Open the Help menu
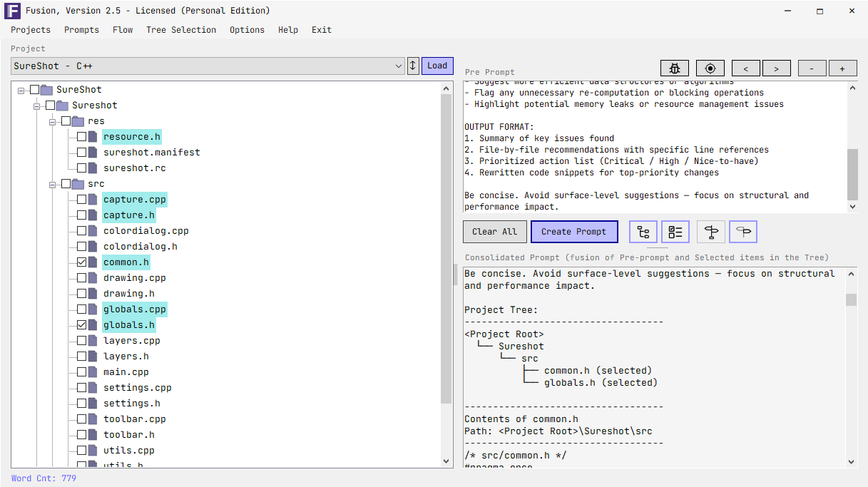868x487 pixels. pos(288,30)
